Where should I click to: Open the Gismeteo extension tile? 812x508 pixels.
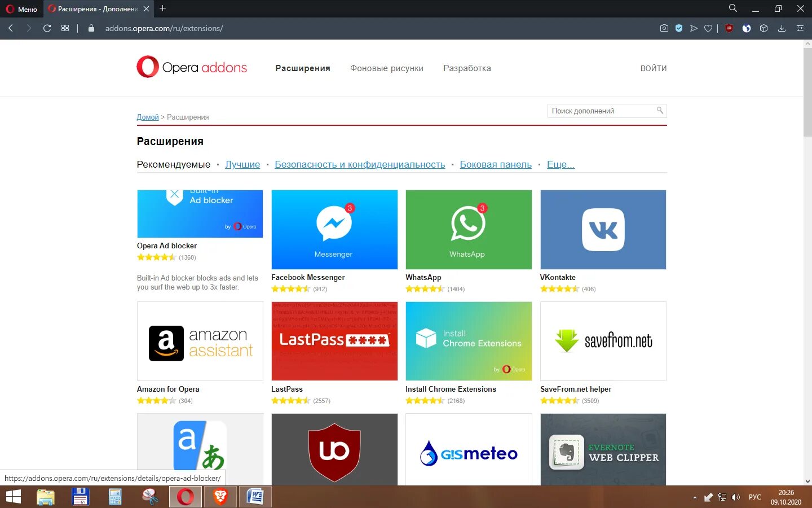469,449
